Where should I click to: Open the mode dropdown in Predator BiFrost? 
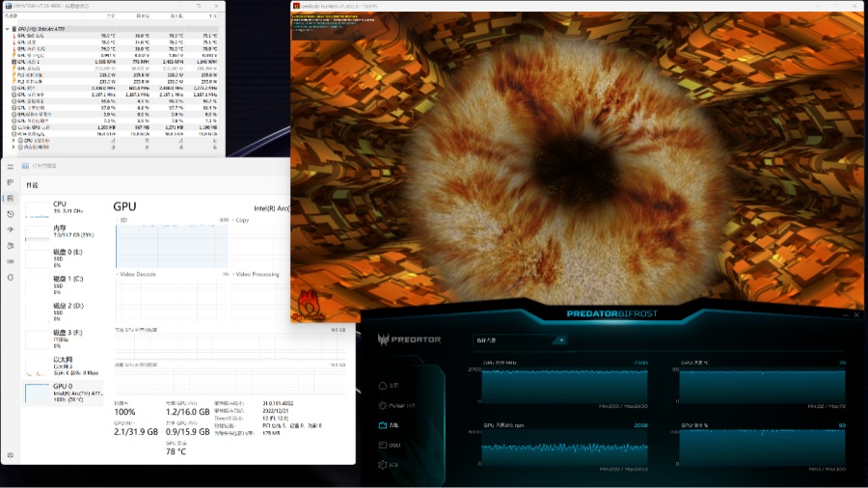pos(520,340)
